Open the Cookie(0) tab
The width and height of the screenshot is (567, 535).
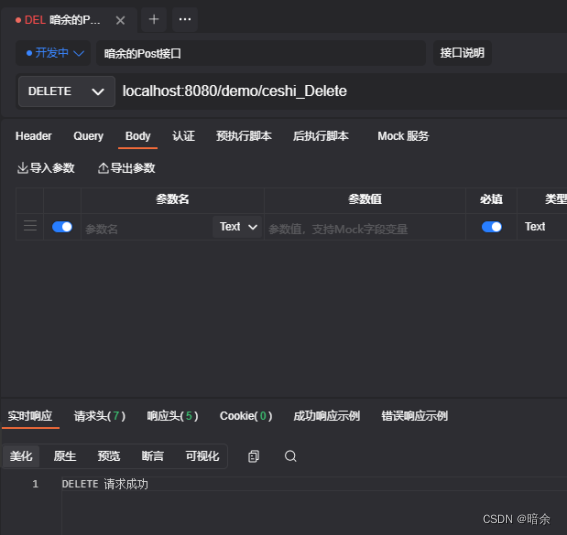coord(246,416)
